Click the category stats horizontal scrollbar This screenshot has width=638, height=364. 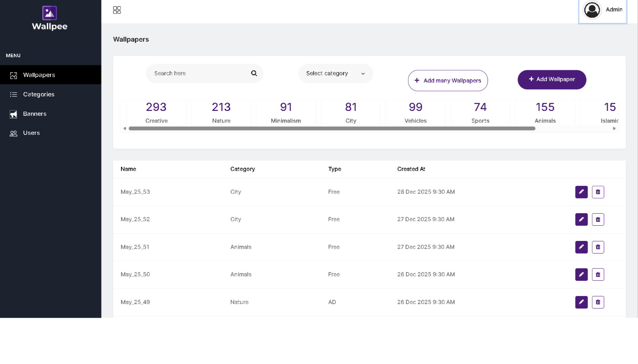point(332,128)
